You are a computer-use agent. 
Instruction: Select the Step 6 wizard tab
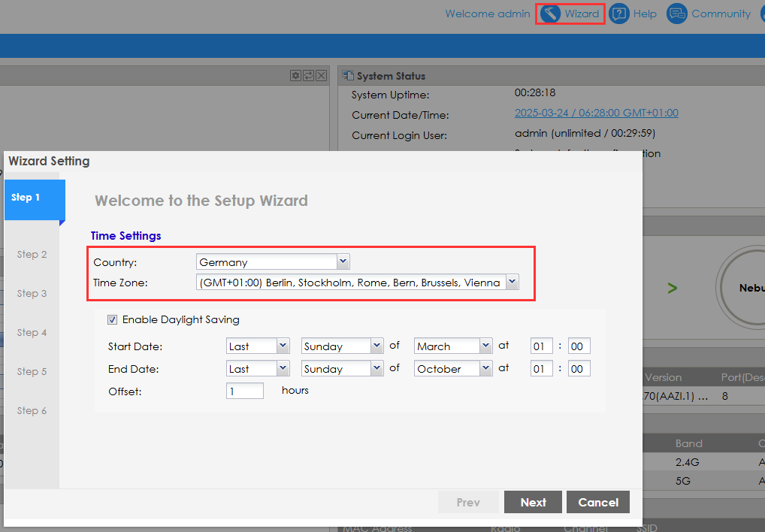pos(32,410)
